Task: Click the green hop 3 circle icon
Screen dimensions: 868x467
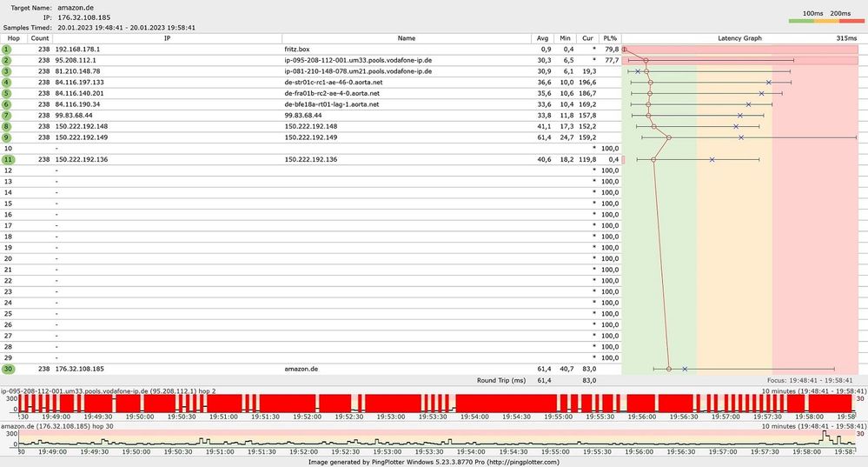Action: coord(6,71)
